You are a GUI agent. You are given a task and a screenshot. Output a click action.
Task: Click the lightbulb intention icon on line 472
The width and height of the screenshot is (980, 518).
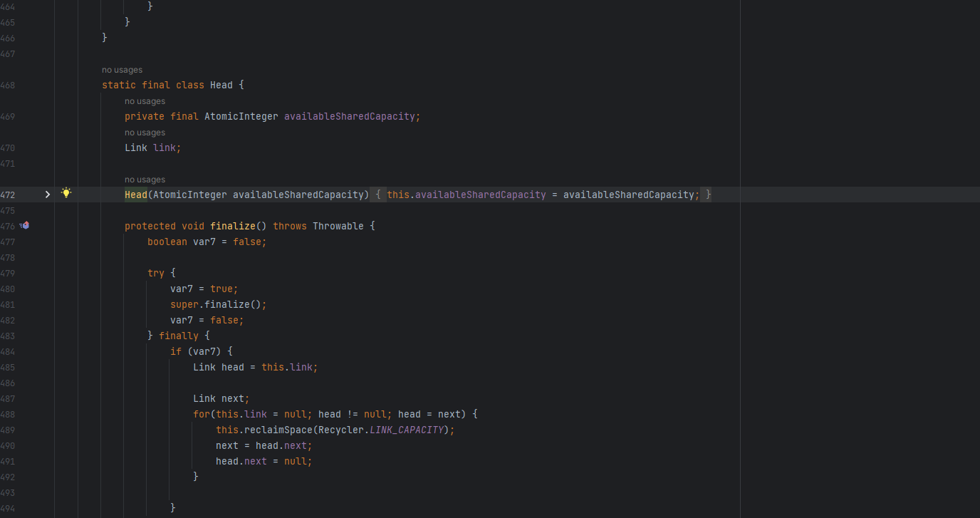(x=66, y=192)
